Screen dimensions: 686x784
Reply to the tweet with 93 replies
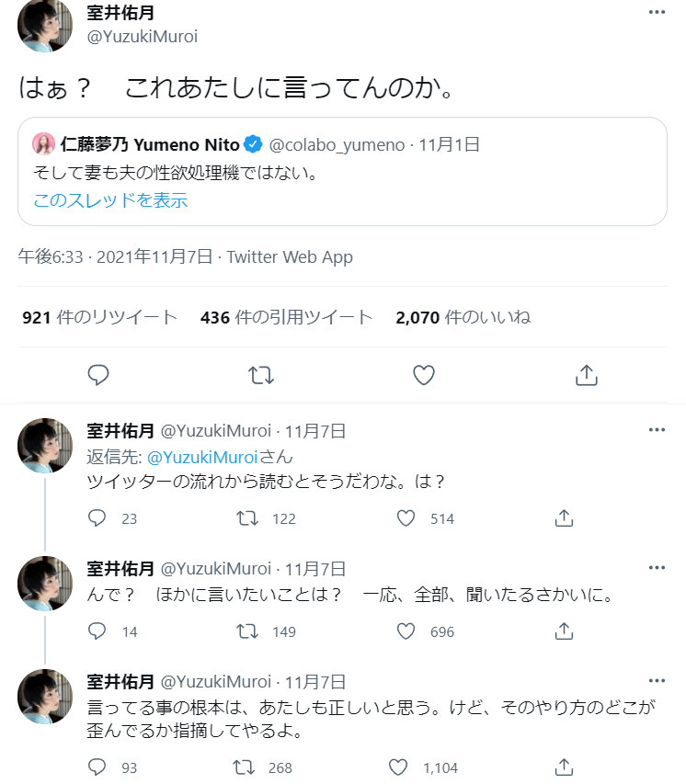tap(98, 767)
